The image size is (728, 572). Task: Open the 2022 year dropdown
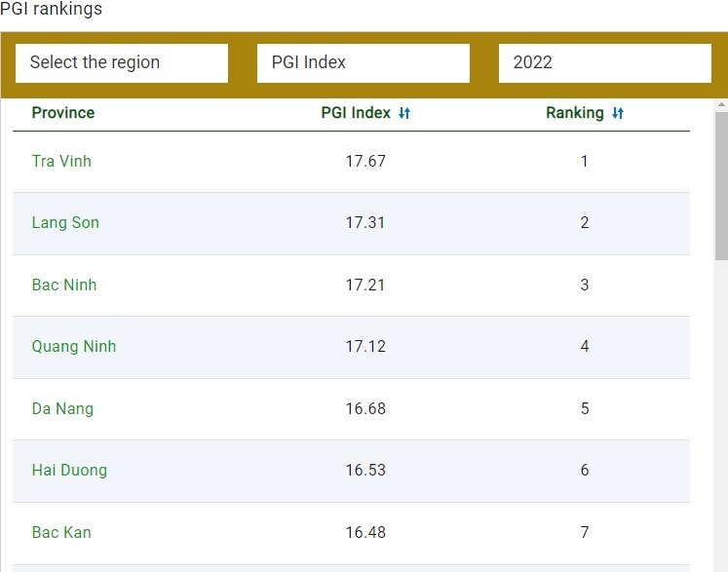[605, 63]
